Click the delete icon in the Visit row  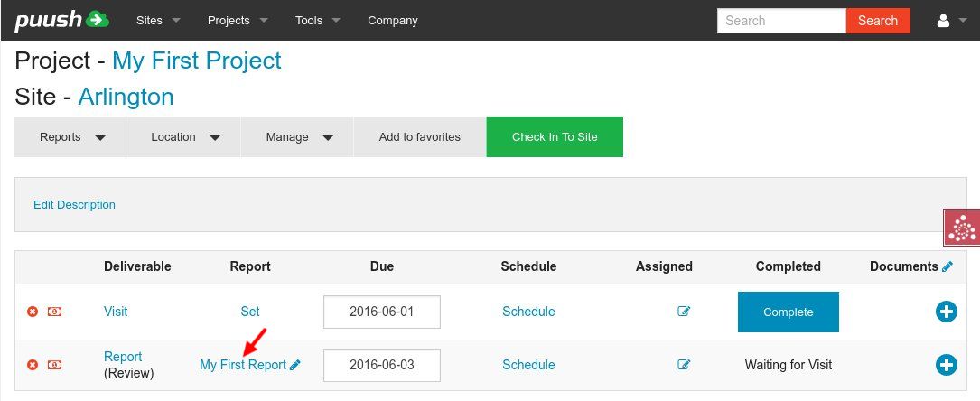33,312
